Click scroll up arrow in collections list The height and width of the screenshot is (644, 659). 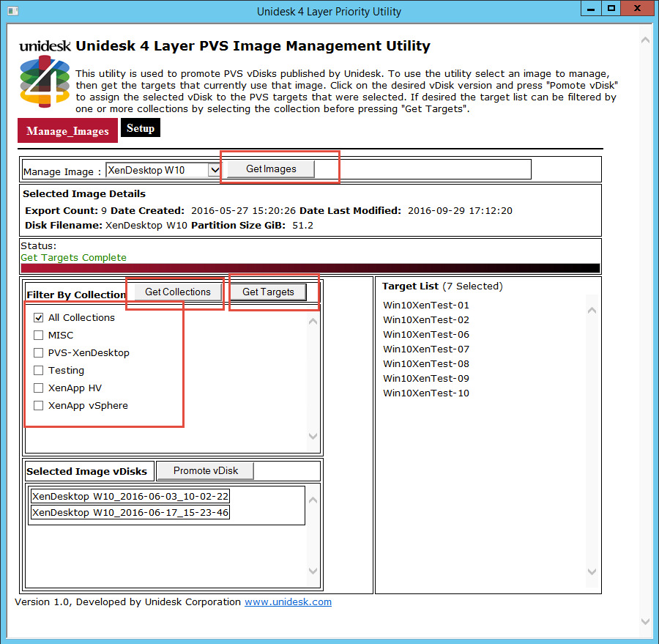pos(313,322)
